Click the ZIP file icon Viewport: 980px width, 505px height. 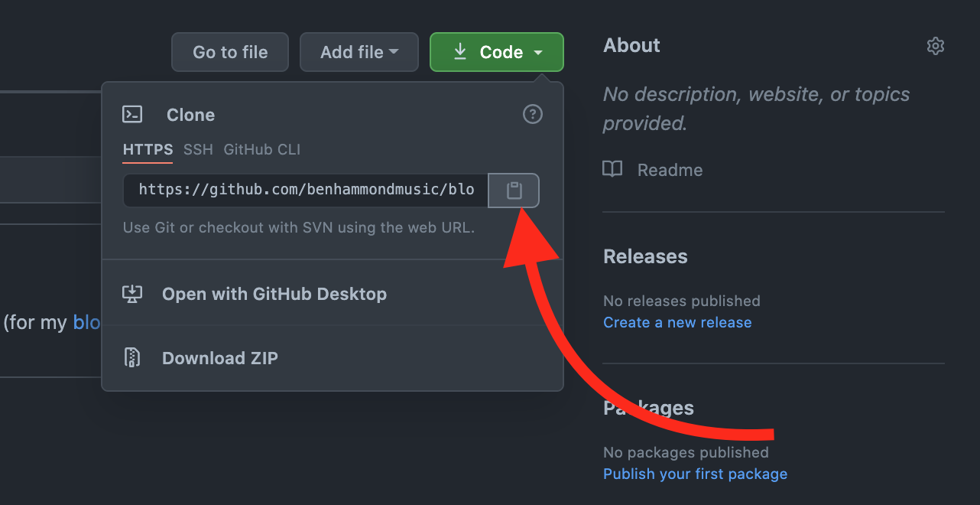[x=132, y=357]
